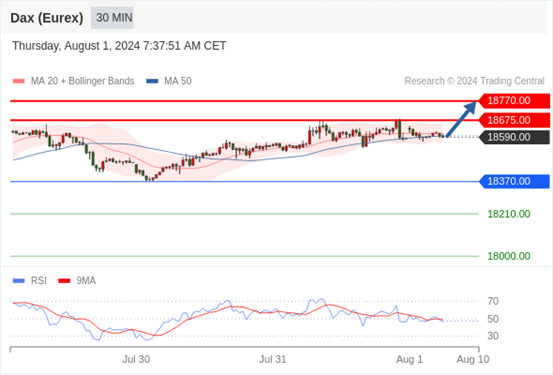Open the Research © 2024 Trading Central credit

pos(474,81)
